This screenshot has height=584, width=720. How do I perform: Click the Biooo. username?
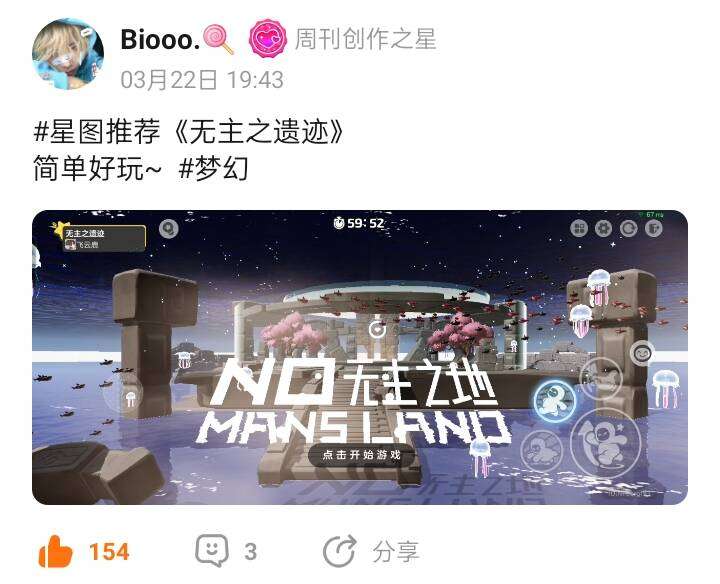(160, 39)
